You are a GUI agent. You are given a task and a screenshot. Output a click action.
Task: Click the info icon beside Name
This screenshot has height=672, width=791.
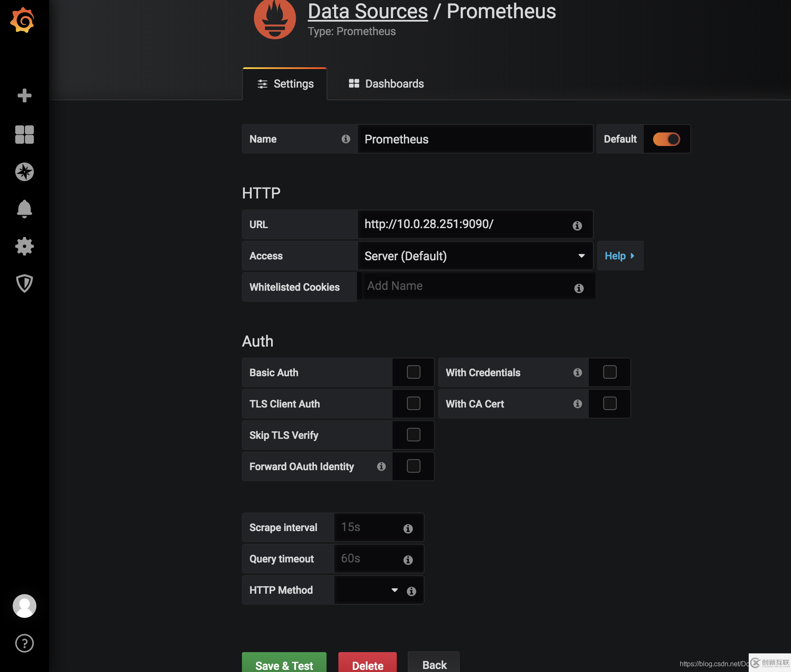tap(346, 139)
